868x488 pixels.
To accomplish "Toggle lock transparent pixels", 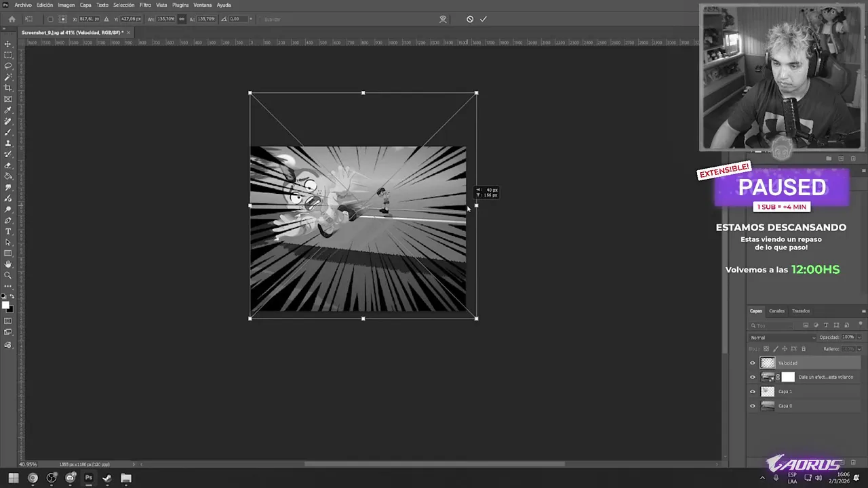I will pos(766,349).
